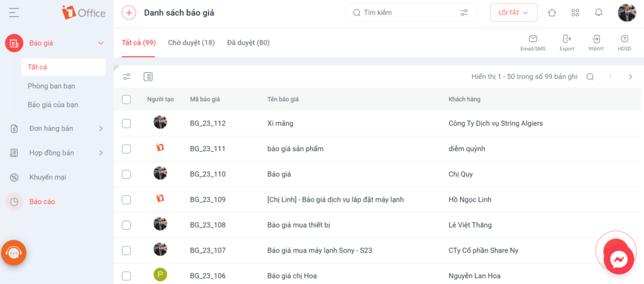Click the Hợp đồng bán icon
Viewport: 644px width, 284px height.
(14, 153)
